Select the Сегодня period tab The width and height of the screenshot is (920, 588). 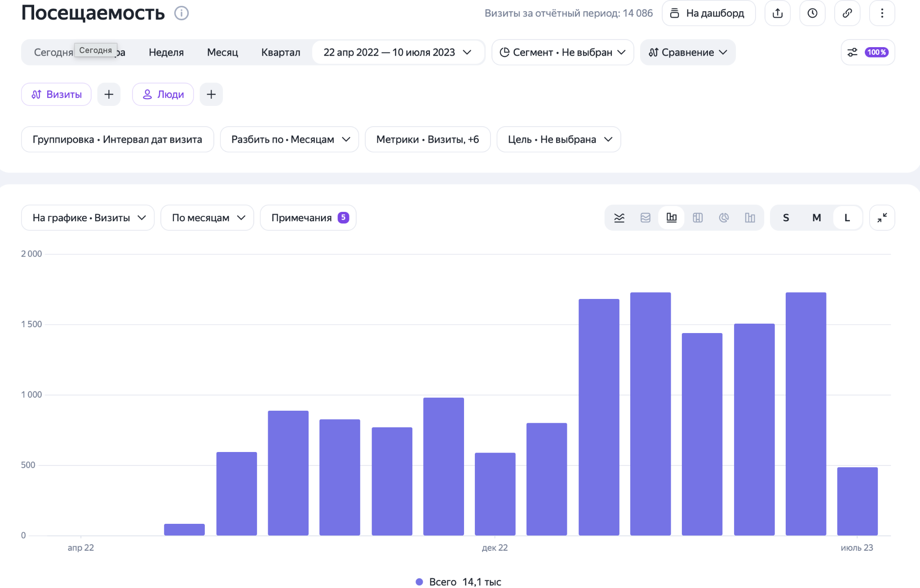coord(53,52)
